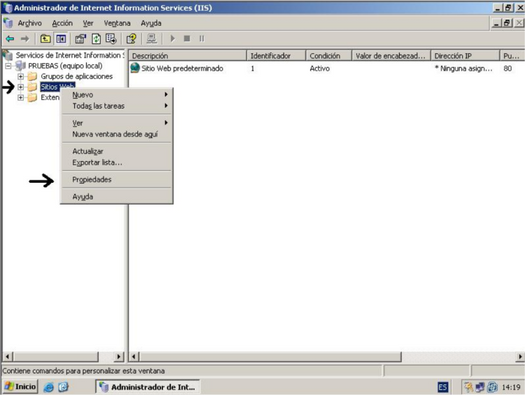Click the Activo condition cell
Viewport: 525px width, 395px height.
pyautogui.click(x=319, y=68)
